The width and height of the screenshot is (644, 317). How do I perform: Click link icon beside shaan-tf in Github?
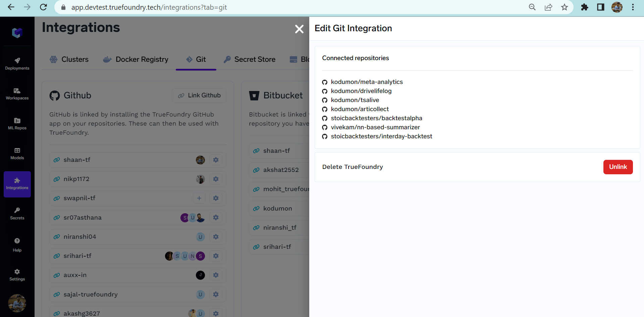coord(57,160)
